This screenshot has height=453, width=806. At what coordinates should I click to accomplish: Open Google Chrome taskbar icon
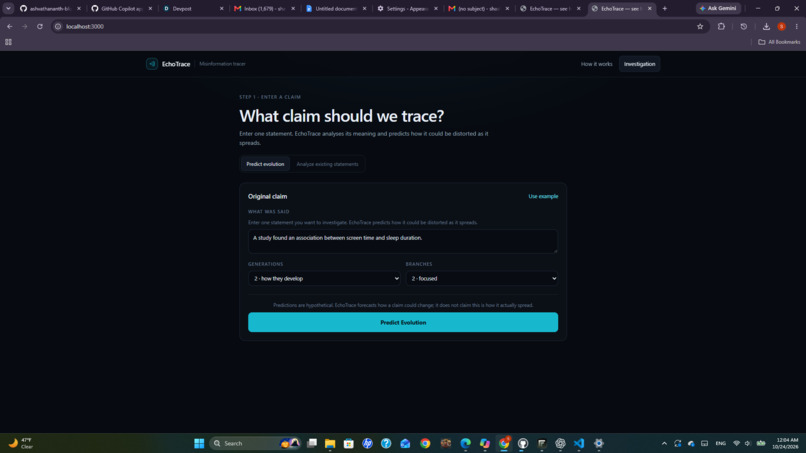coord(425,443)
